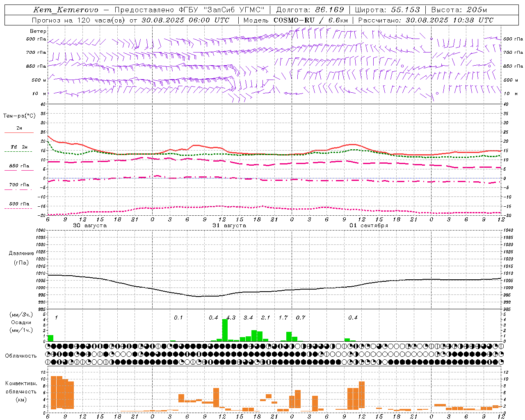The image size is (525, 420).
Task: Click the 'Конвективн.' panel label
Action: (x=21, y=383)
